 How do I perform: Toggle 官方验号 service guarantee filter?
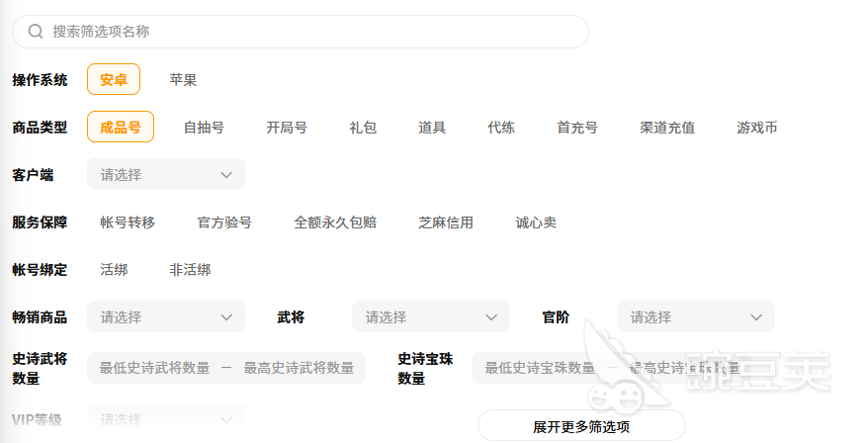(x=224, y=222)
